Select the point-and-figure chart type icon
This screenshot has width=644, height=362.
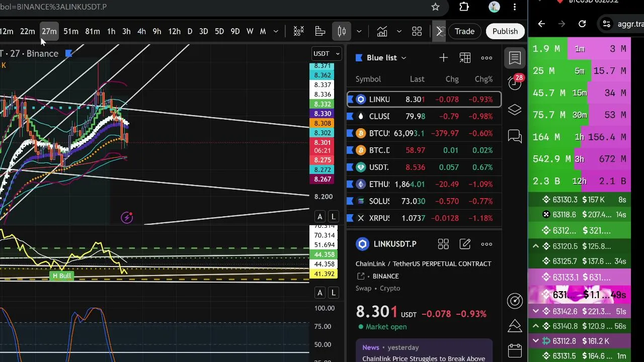[x=299, y=32]
